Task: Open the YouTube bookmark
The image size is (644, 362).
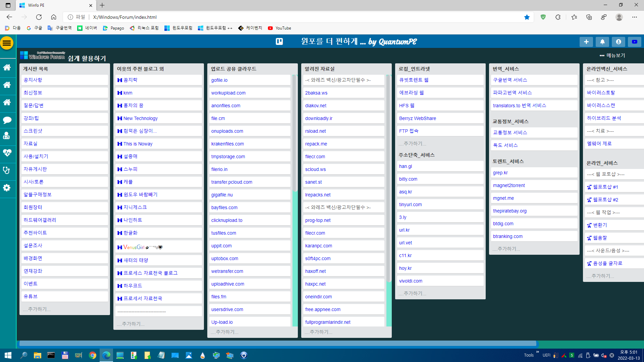Action: point(279,28)
